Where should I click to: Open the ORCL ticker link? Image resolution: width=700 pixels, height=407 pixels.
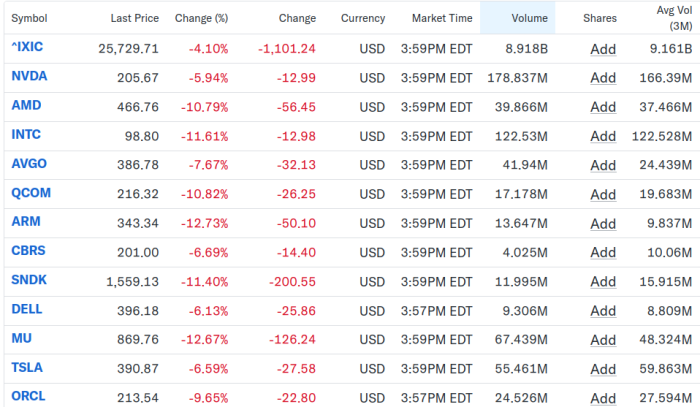(x=28, y=396)
